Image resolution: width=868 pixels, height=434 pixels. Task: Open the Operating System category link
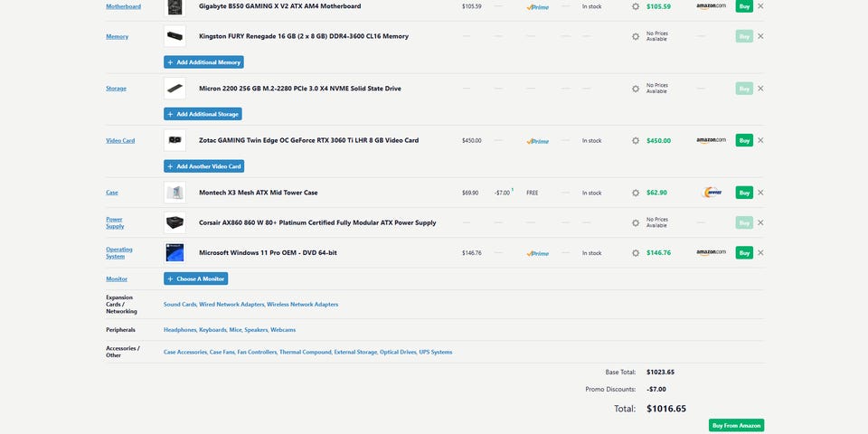click(x=119, y=252)
